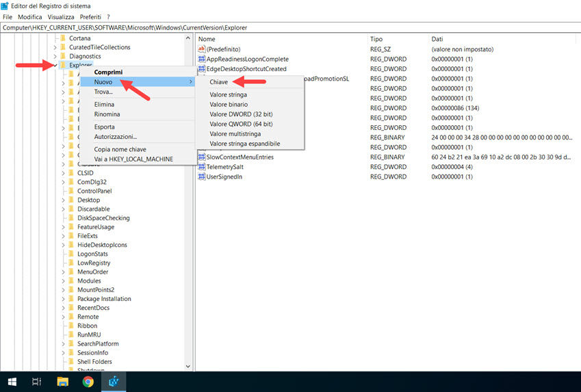The image size is (581, 392).
Task: Expand the SessionInfo key
Action: tap(63, 352)
